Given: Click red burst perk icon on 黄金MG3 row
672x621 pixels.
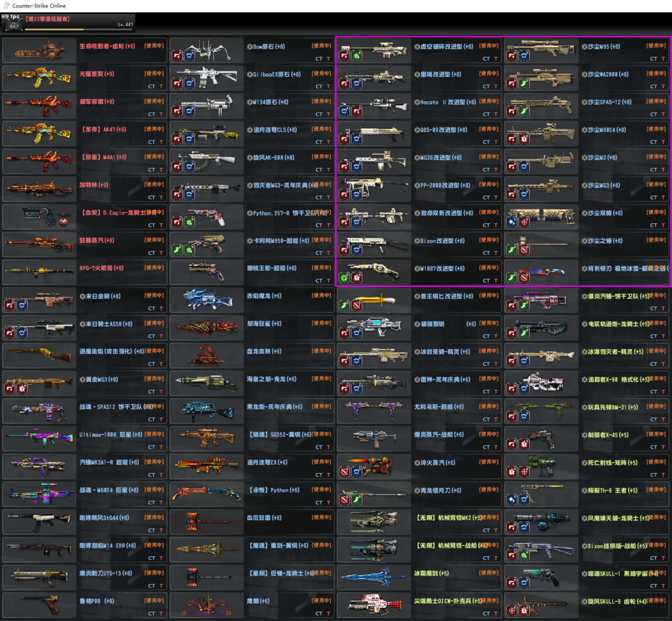Looking at the screenshot, I should click(x=22, y=389).
